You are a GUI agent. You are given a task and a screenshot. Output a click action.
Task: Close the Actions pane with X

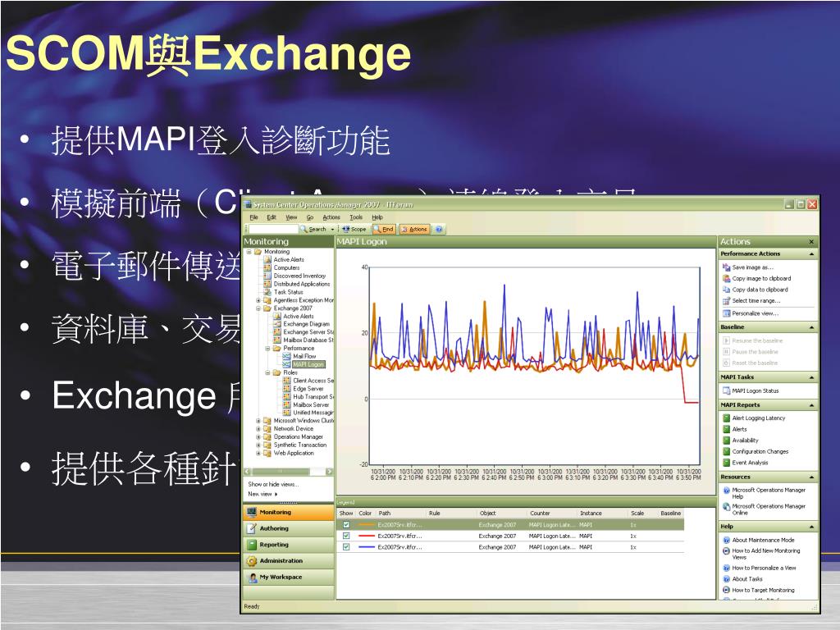pos(811,242)
